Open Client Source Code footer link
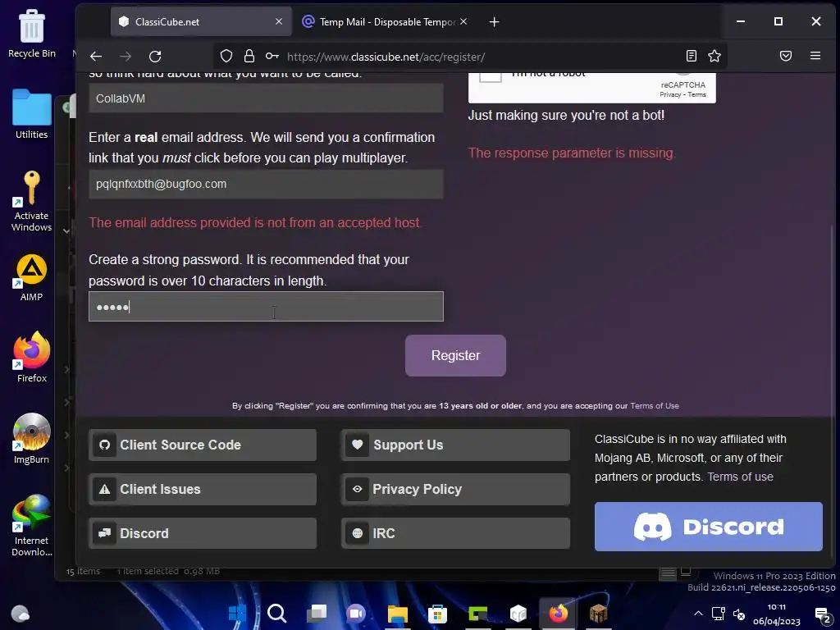This screenshot has height=630, width=840. pyautogui.click(x=203, y=445)
